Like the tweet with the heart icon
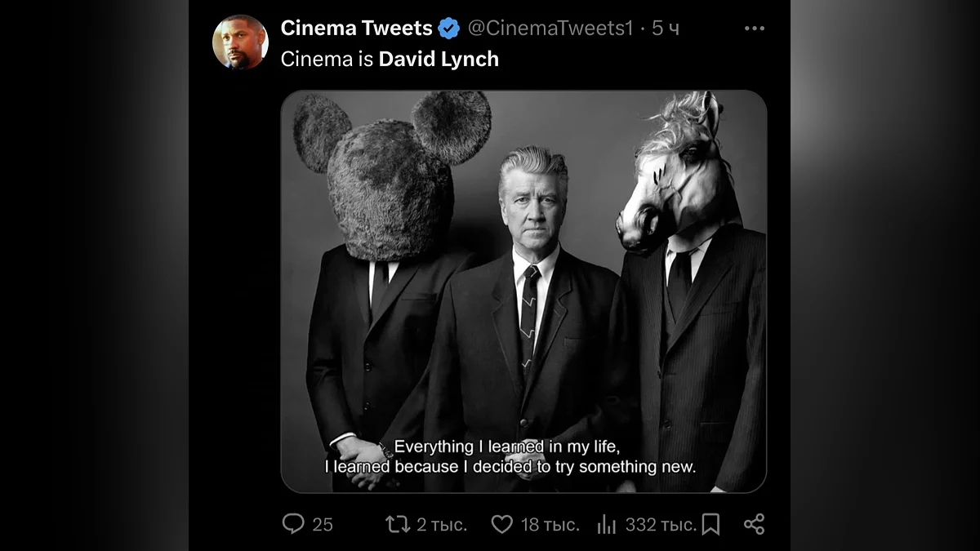This screenshot has width=980, height=551. click(x=502, y=524)
